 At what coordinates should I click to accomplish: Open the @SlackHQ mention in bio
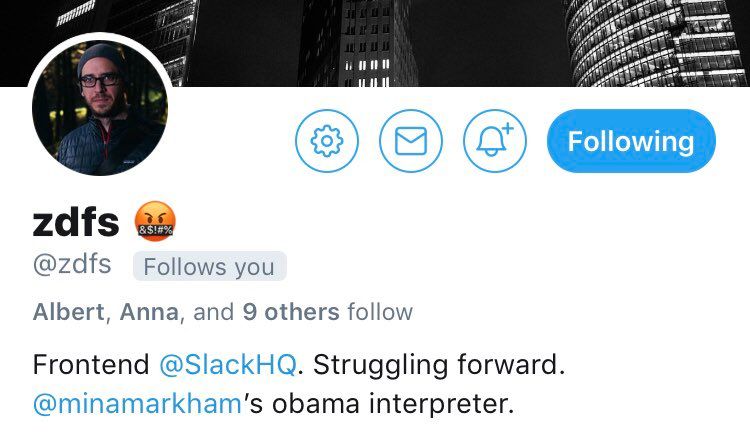click(228, 365)
